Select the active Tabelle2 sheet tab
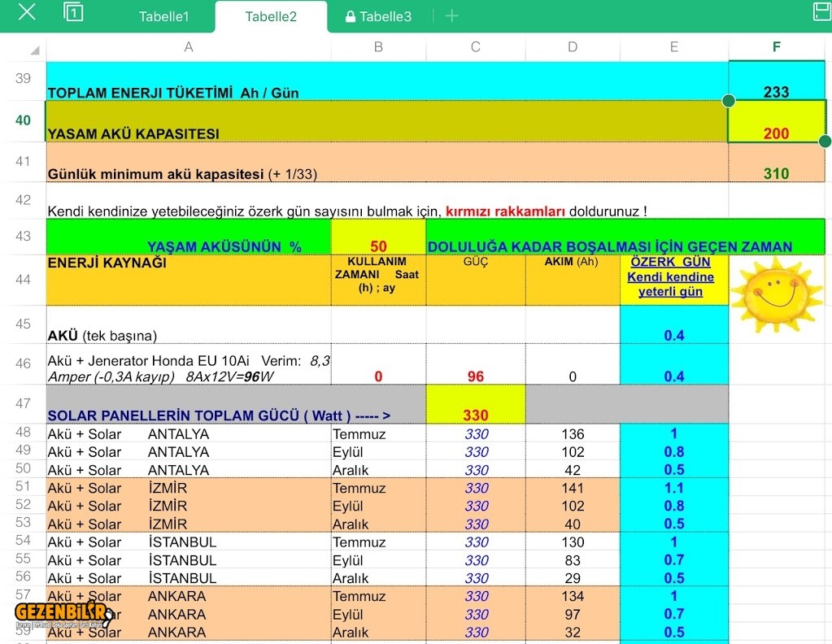 pos(271,17)
